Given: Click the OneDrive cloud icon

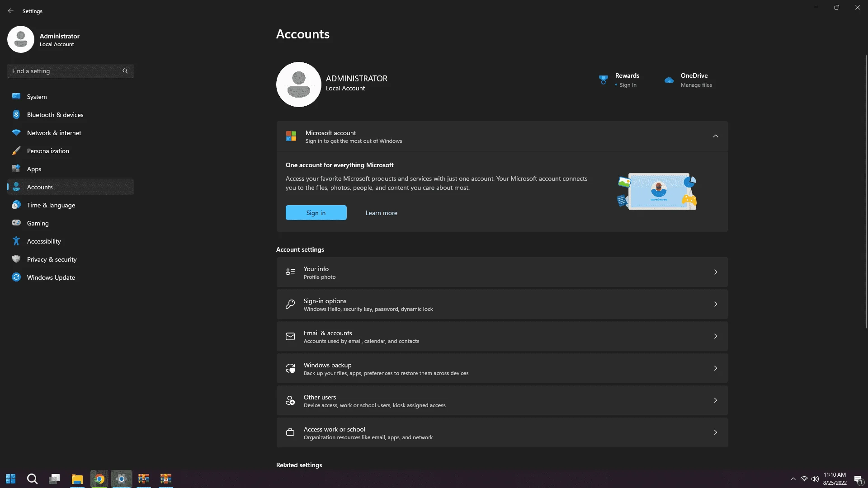Looking at the screenshot, I should point(669,80).
